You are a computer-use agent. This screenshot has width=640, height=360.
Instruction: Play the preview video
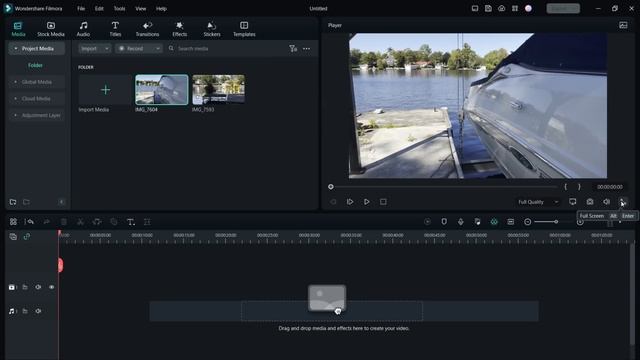tap(367, 202)
